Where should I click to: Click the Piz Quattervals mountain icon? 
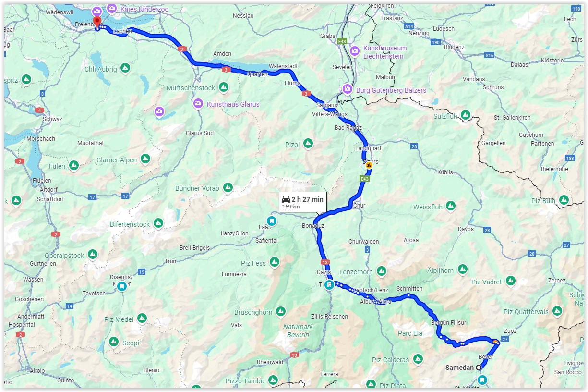[x=557, y=311]
